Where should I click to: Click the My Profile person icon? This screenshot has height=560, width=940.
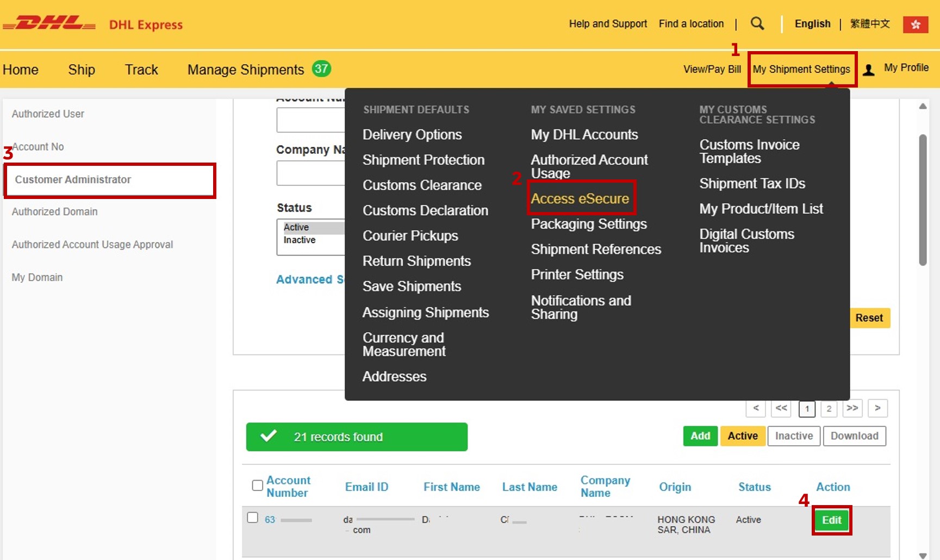click(869, 70)
